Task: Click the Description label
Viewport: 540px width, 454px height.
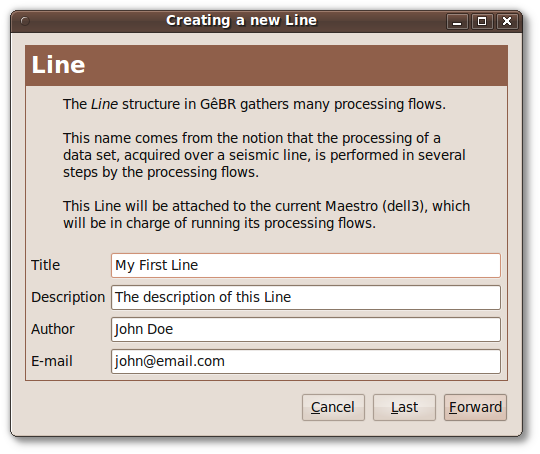Action: (x=68, y=297)
